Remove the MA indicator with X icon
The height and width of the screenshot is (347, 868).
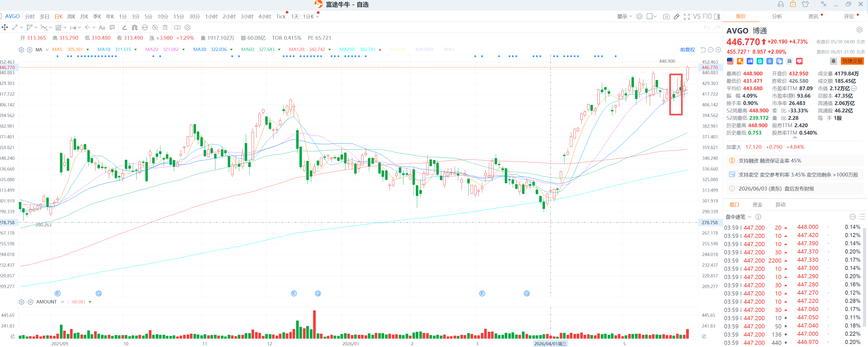coord(30,50)
